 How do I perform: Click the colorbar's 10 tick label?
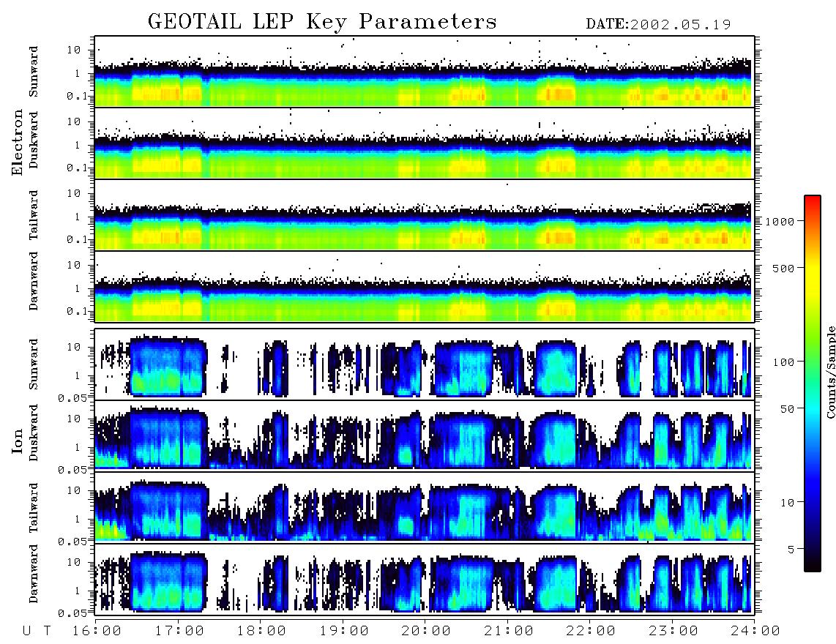[788, 503]
